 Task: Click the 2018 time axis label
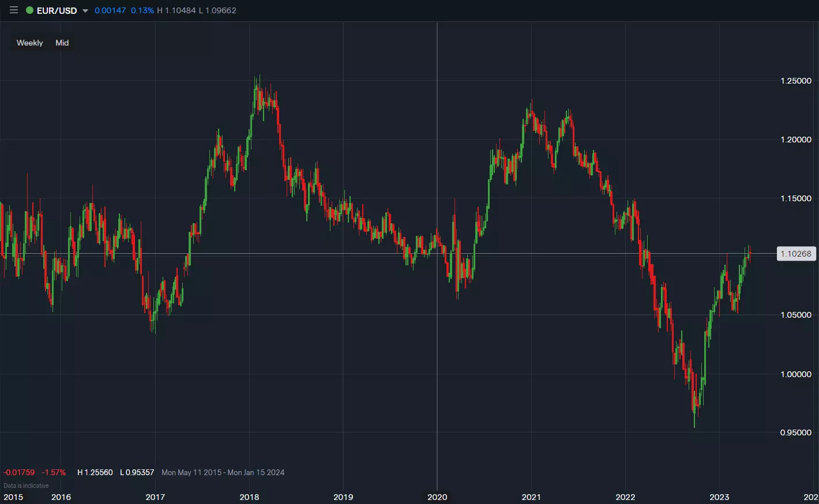click(x=249, y=497)
